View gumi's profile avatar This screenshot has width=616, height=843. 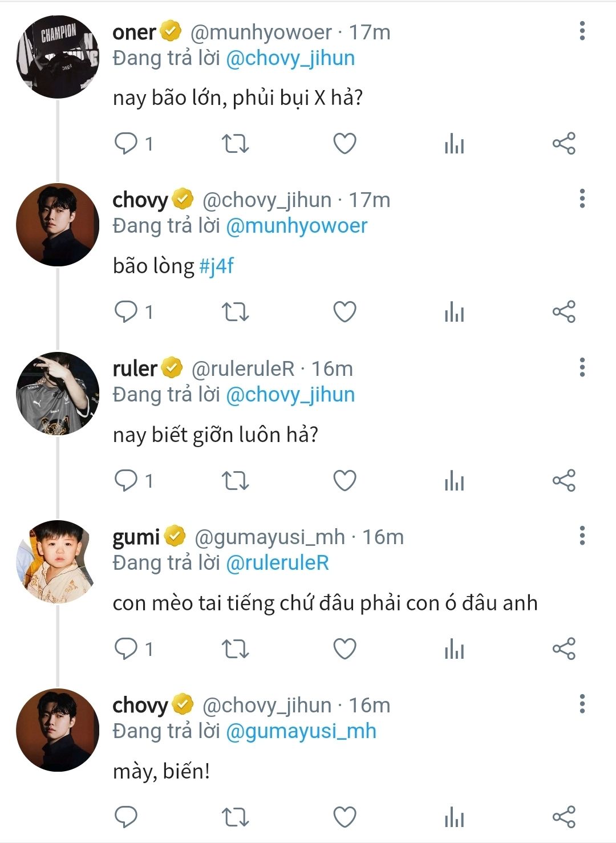(57, 562)
